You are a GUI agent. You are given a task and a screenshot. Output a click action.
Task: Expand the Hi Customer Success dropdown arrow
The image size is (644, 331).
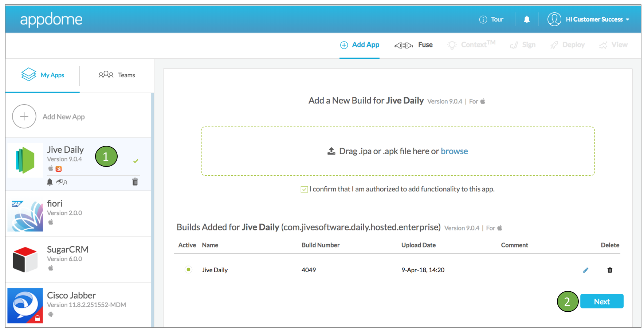click(x=628, y=20)
